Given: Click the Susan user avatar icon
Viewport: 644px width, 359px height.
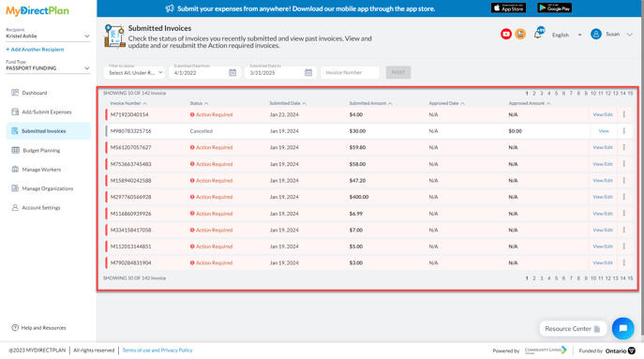Looking at the screenshot, I should coord(596,34).
